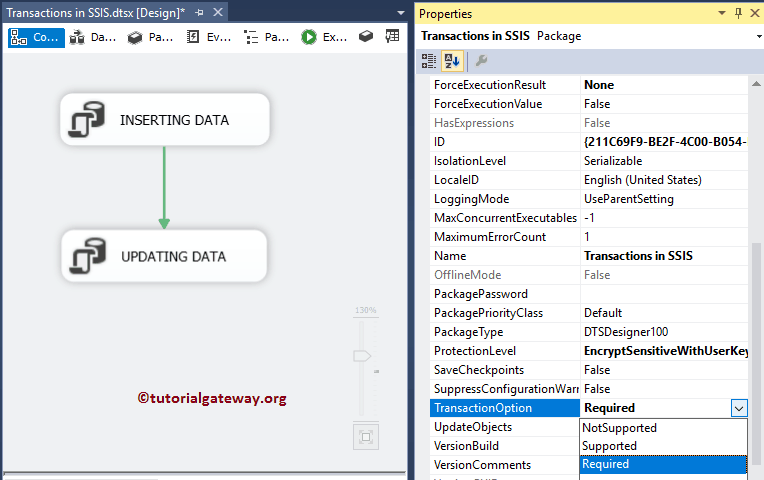
Task: Open the Data Flow tab
Action: point(93,37)
